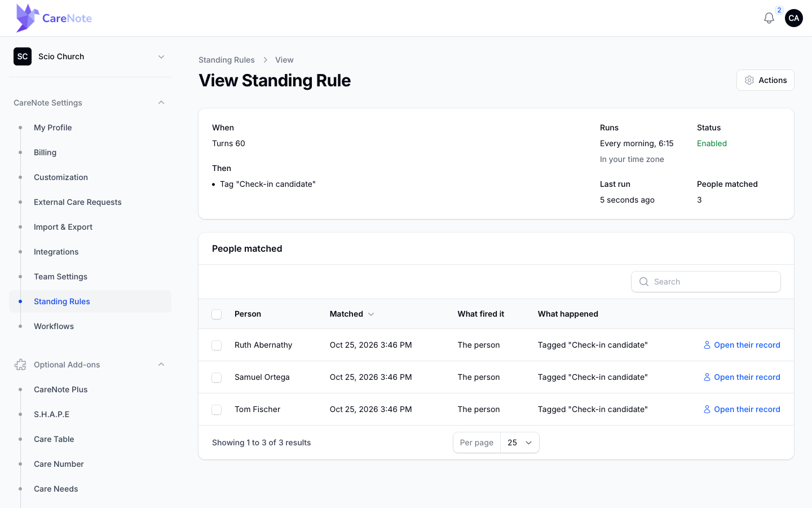This screenshot has height=508, width=812.
Task: Click the SC church badge icon
Action: [x=23, y=56]
